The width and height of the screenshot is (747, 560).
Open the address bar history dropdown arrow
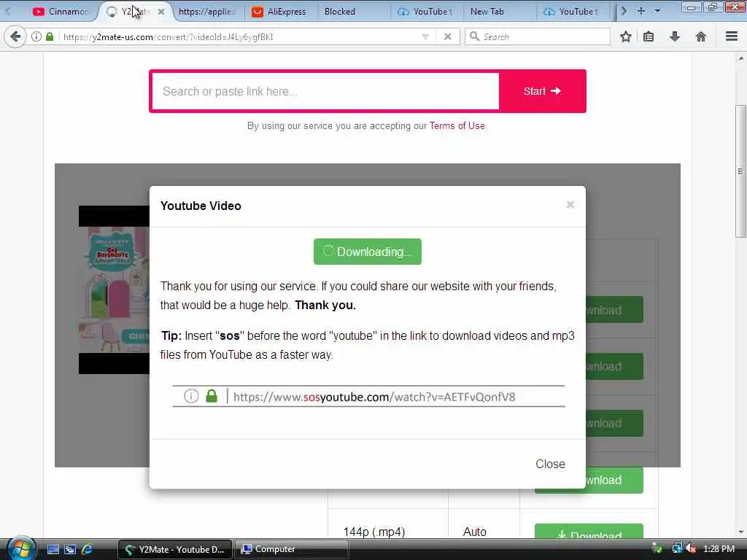[x=425, y=36]
